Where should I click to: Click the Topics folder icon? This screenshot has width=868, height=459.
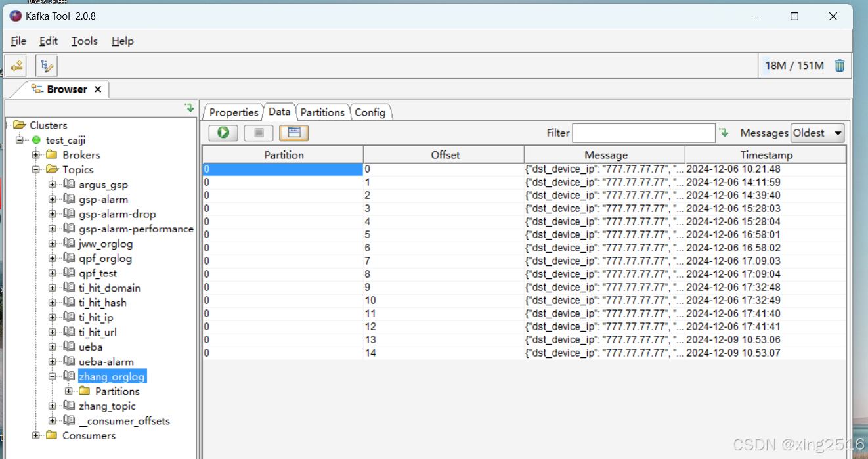click(x=52, y=169)
